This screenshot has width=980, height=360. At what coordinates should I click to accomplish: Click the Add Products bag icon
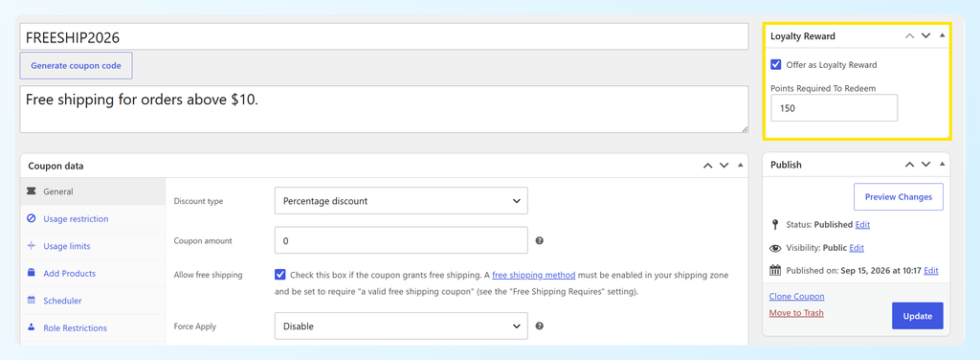(x=32, y=273)
